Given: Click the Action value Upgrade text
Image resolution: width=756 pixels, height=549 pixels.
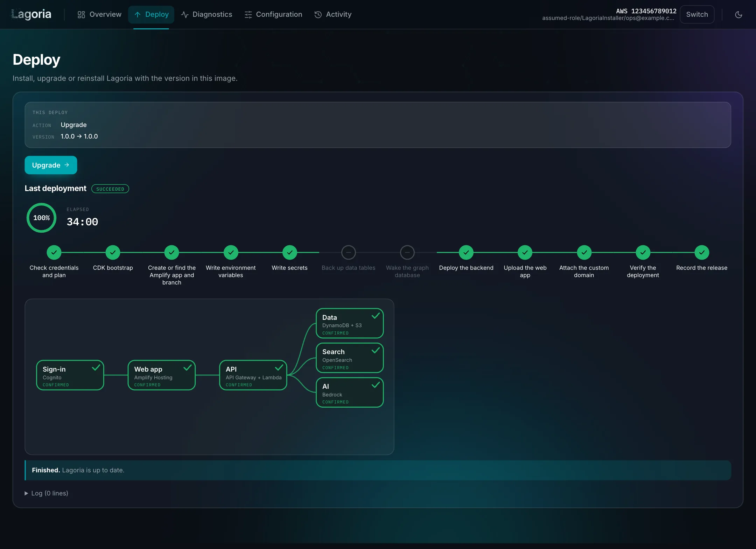Looking at the screenshot, I should 73,125.
